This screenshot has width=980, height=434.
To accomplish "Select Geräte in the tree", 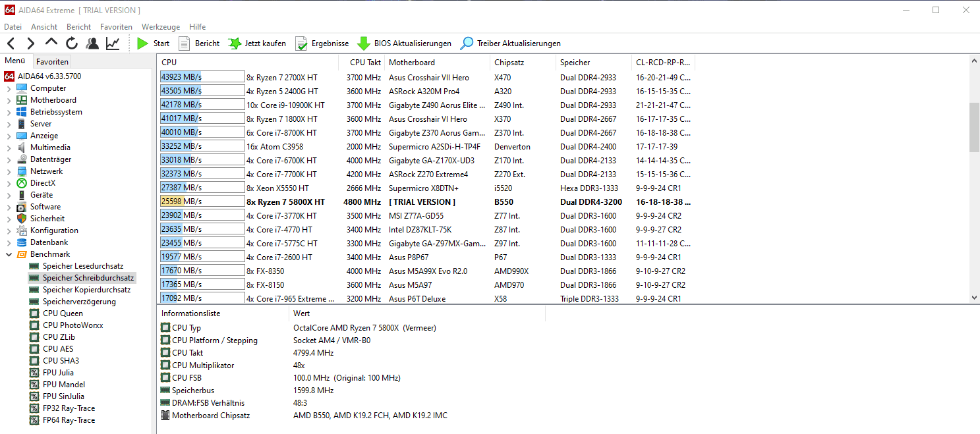I will (x=42, y=195).
